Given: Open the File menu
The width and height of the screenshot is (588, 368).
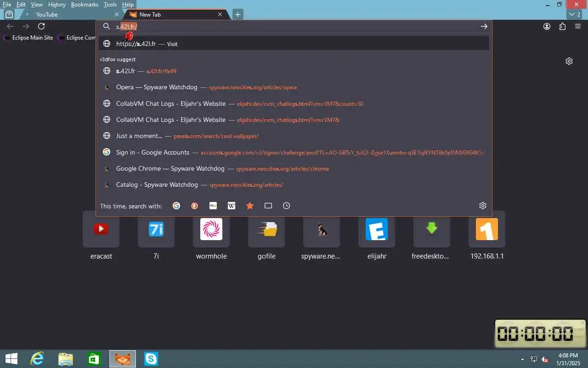Looking at the screenshot, I should tap(7, 4).
